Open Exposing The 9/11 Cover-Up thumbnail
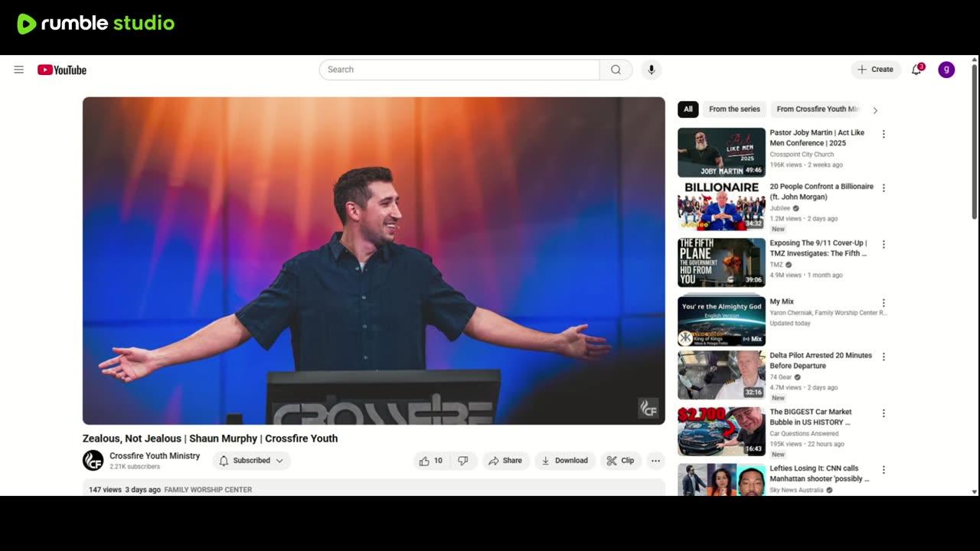Image resolution: width=980 pixels, height=551 pixels. pos(721,262)
